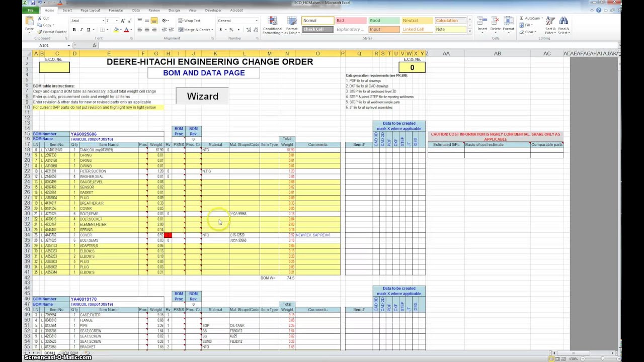This screenshot has width=644, height=362.
Task: Expand the Merge & Center dropdown arrow
Action: pyautogui.click(x=213, y=30)
